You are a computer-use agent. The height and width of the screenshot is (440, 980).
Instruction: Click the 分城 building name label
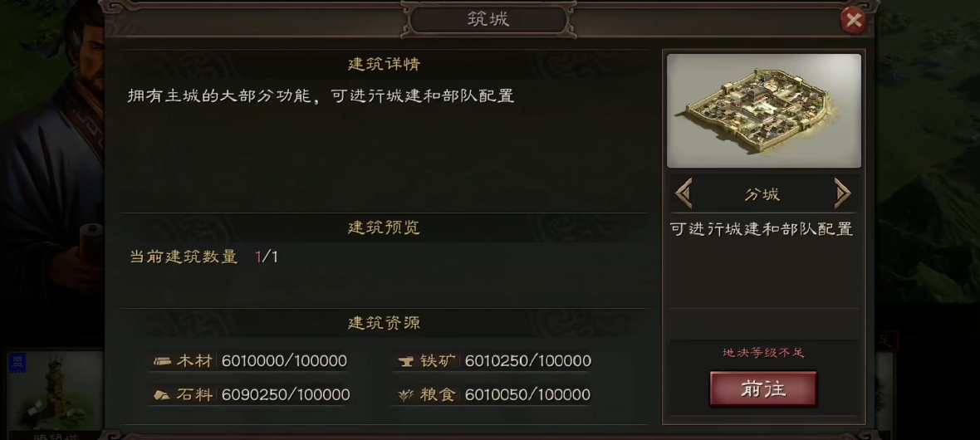click(x=762, y=194)
